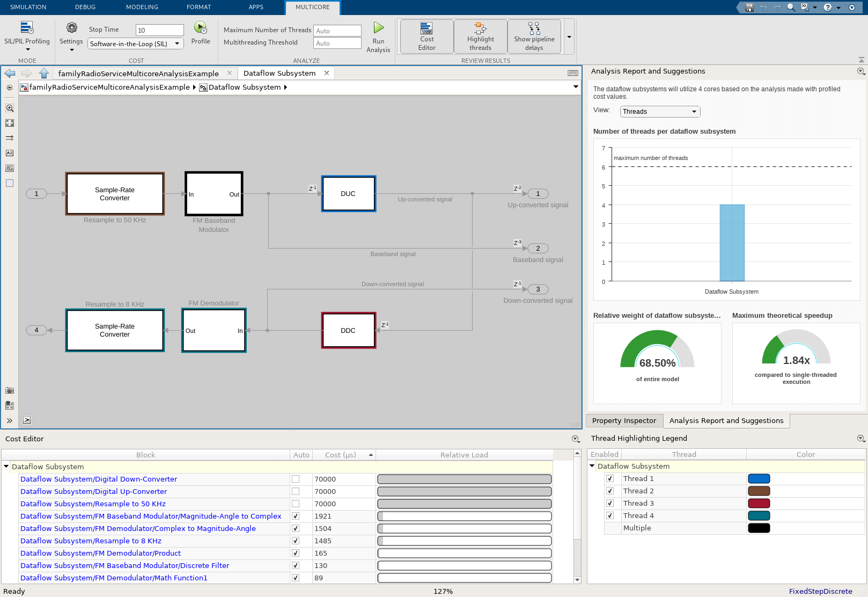Screen dimensions: 868x597
Task: Open the Settings gear
Action: 71,35
